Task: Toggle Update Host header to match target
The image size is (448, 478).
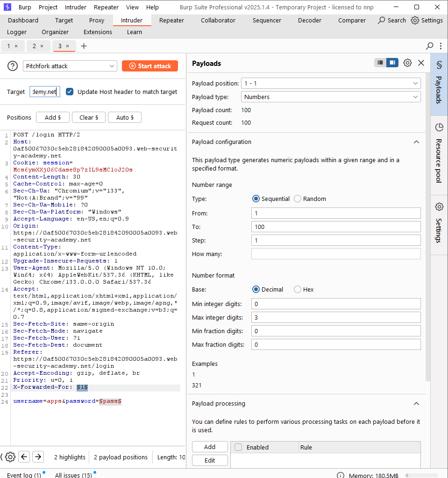Action: tap(70, 92)
